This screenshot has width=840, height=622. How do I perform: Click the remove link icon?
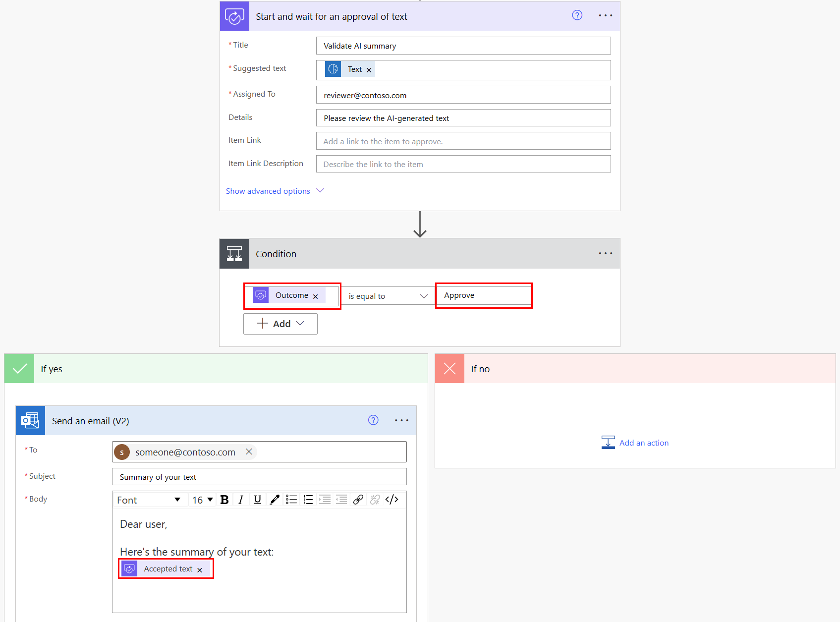pos(375,500)
